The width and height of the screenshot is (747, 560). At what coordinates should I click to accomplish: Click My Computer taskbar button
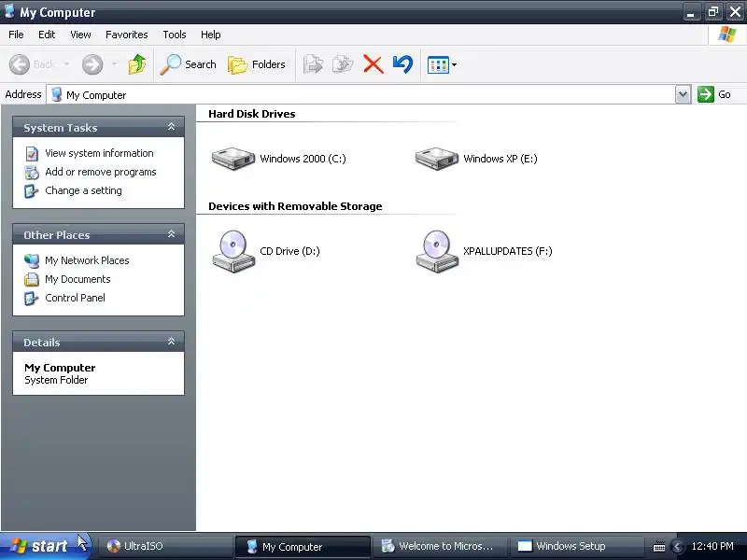point(303,546)
